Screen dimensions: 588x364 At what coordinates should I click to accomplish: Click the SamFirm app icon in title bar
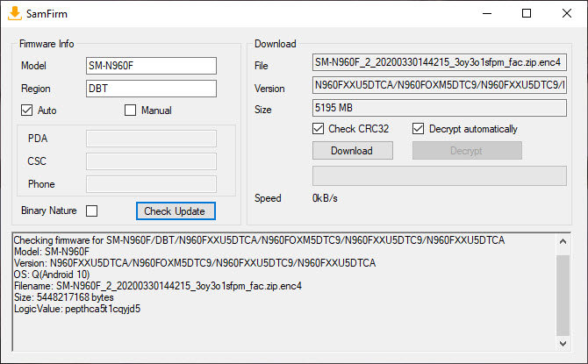tap(15, 13)
